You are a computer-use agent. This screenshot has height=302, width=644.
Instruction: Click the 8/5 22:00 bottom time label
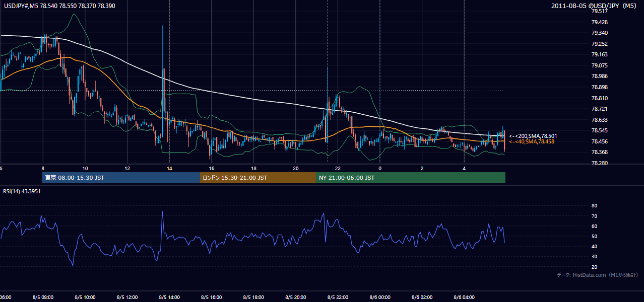(338, 297)
